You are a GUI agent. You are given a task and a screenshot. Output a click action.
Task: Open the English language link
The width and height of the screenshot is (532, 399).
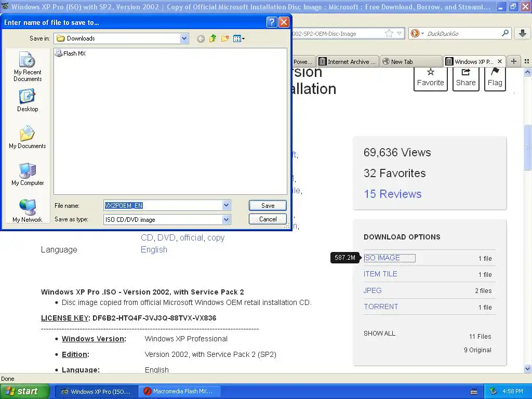tap(154, 250)
